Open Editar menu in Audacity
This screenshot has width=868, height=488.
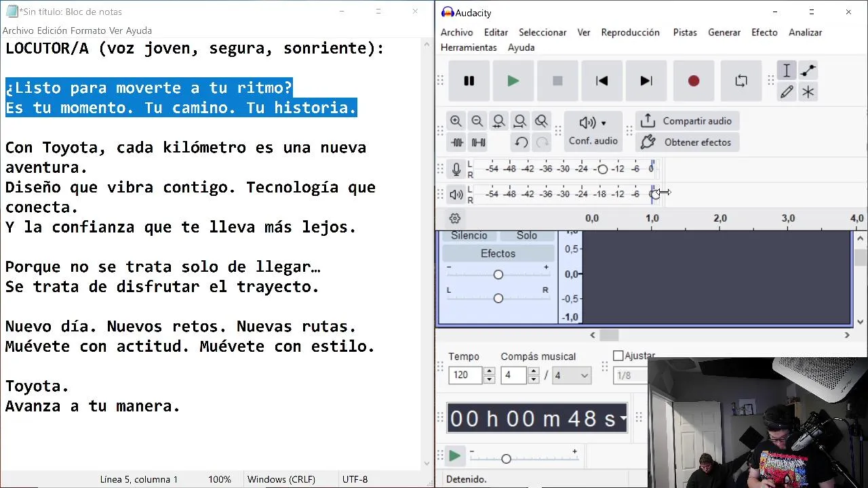496,33
